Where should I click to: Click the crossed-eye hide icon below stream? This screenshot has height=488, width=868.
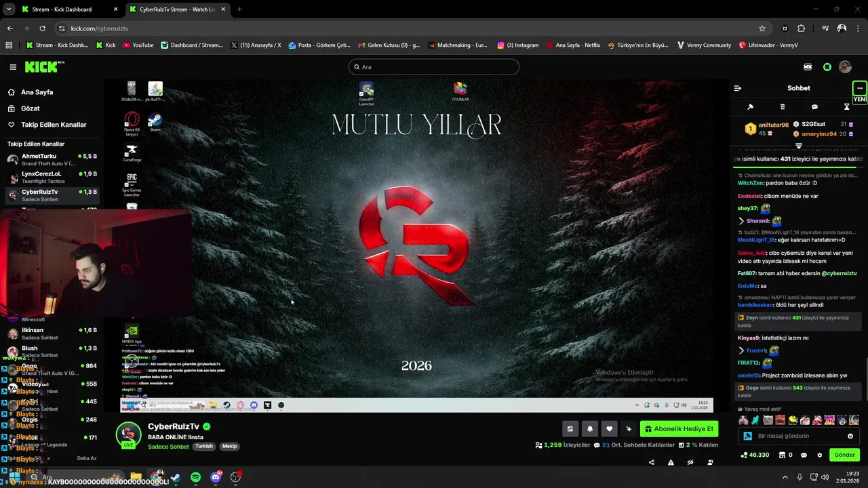(690, 462)
